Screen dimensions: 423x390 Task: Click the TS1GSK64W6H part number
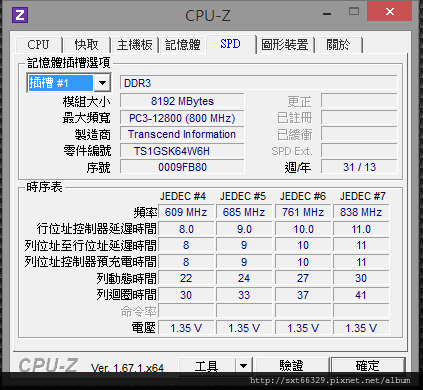point(182,151)
